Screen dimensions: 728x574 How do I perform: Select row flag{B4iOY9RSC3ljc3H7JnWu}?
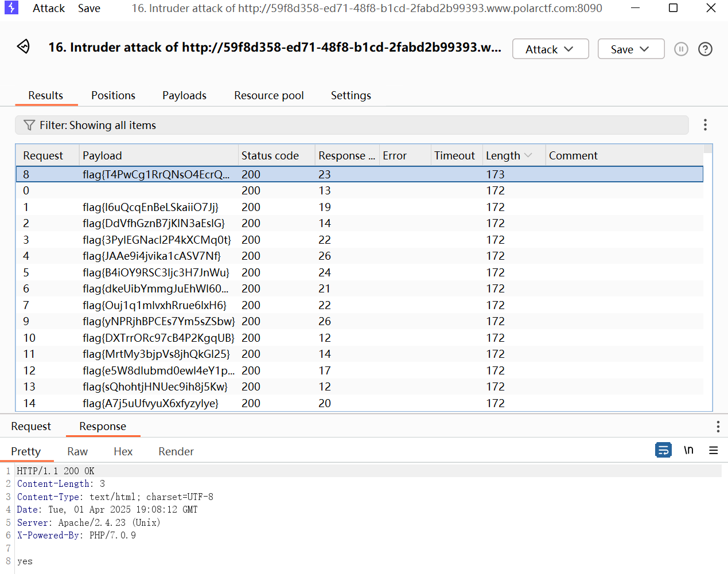360,272
